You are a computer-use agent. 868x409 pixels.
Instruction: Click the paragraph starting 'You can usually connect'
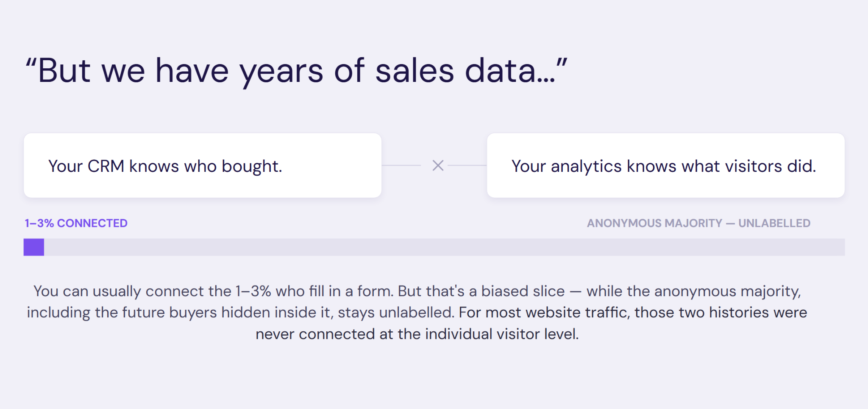[417, 313]
